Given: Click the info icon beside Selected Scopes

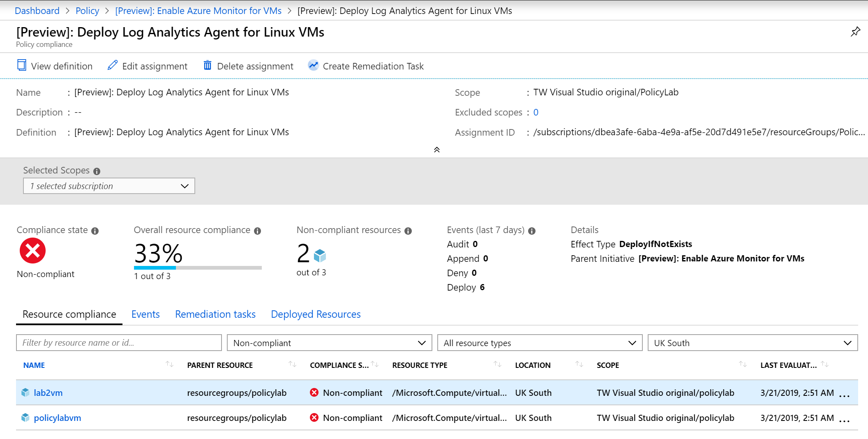Looking at the screenshot, I should tap(97, 171).
